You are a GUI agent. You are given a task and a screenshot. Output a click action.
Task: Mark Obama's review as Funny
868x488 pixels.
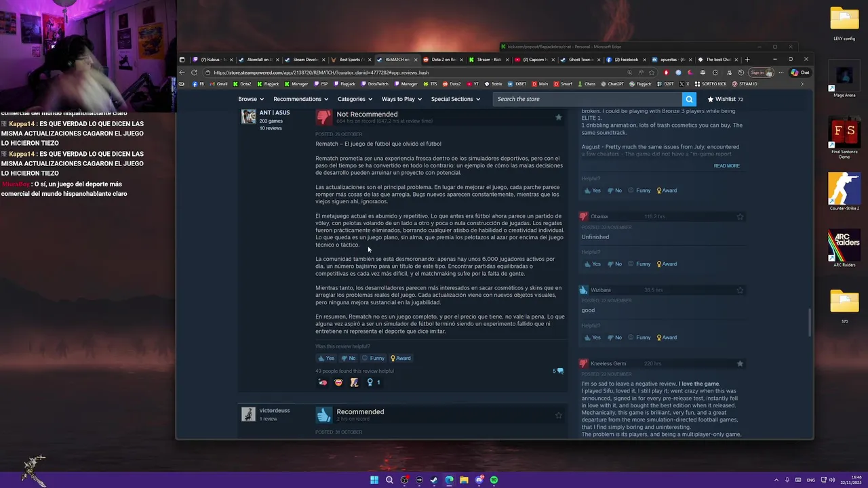click(x=639, y=264)
